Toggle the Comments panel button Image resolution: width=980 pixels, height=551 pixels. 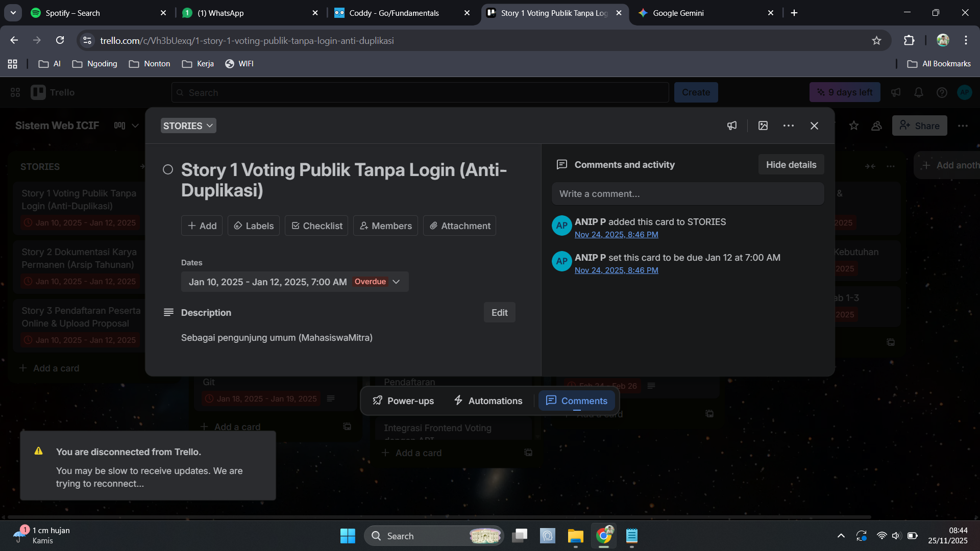coord(577,401)
